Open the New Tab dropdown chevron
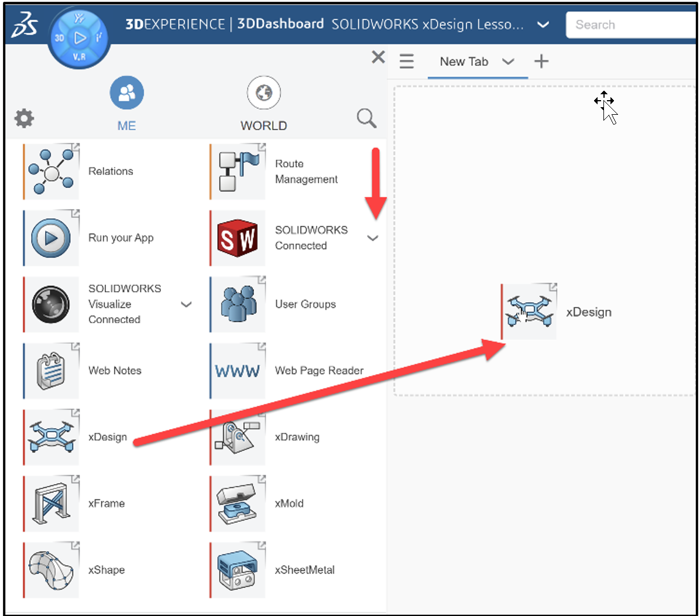 tap(508, 61)
